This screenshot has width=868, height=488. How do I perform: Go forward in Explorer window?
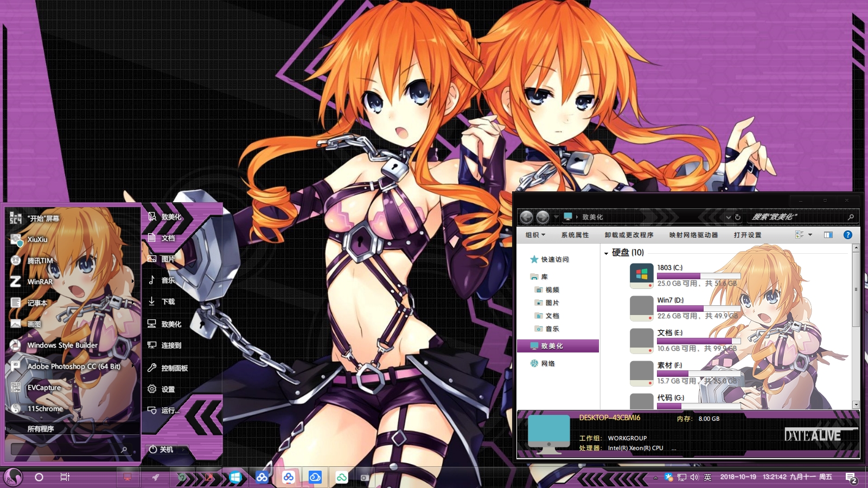pos(542,217)
